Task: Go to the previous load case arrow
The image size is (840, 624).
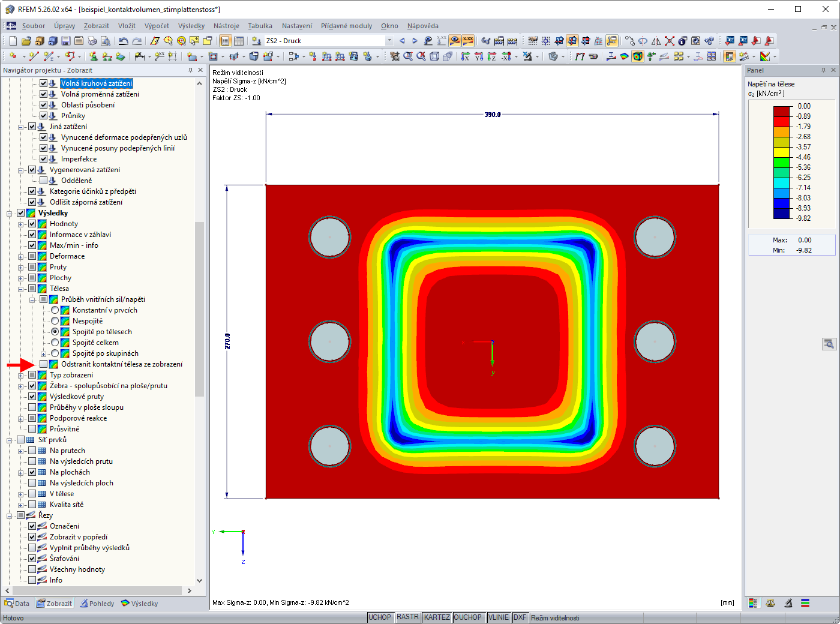Action: [402, 41]
